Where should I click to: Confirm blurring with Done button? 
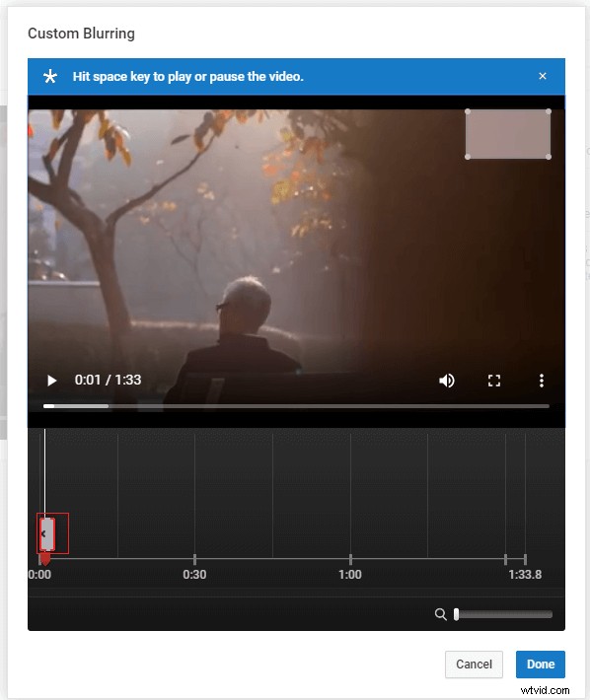(x=541, y=664)
